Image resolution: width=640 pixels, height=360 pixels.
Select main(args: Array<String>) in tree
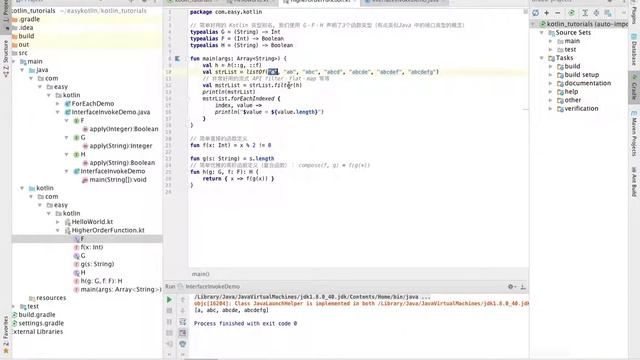(121, 289)
